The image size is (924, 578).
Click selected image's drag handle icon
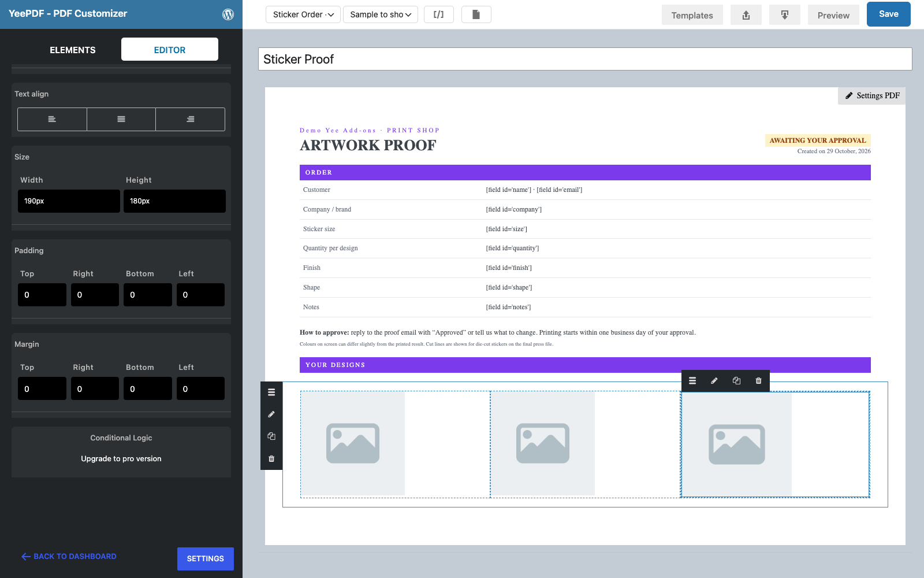[692, 381]
